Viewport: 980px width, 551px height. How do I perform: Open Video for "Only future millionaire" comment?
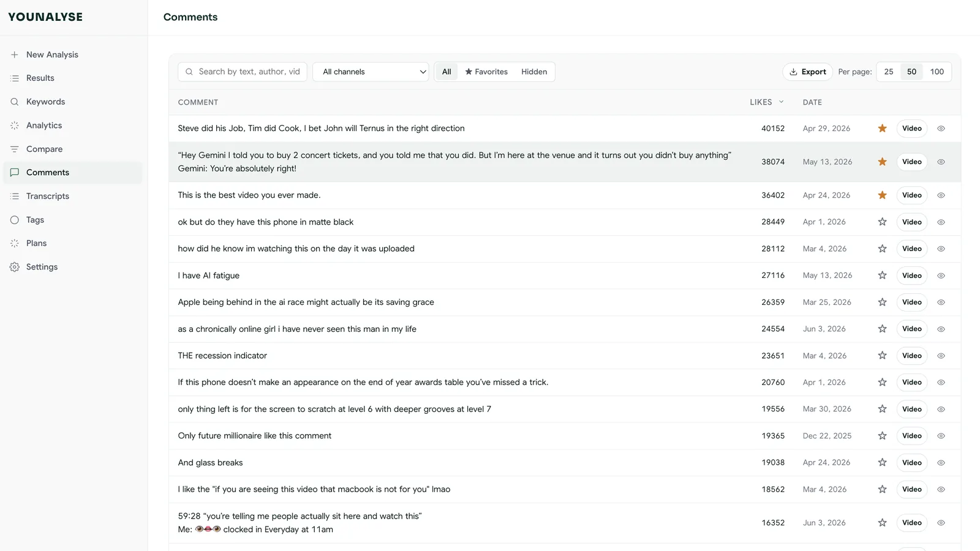click(911, 436)
